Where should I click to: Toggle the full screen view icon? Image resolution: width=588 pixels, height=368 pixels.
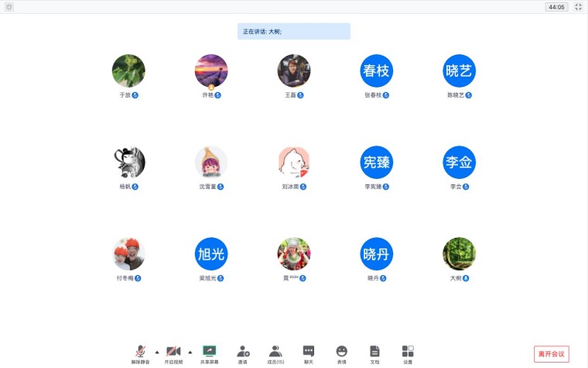pos(578,7)
